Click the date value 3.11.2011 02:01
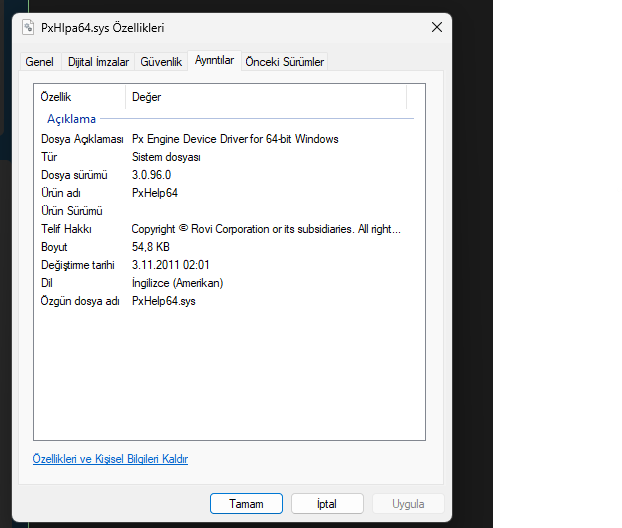Screen dimensions: 622x528 tap(171, 265)
